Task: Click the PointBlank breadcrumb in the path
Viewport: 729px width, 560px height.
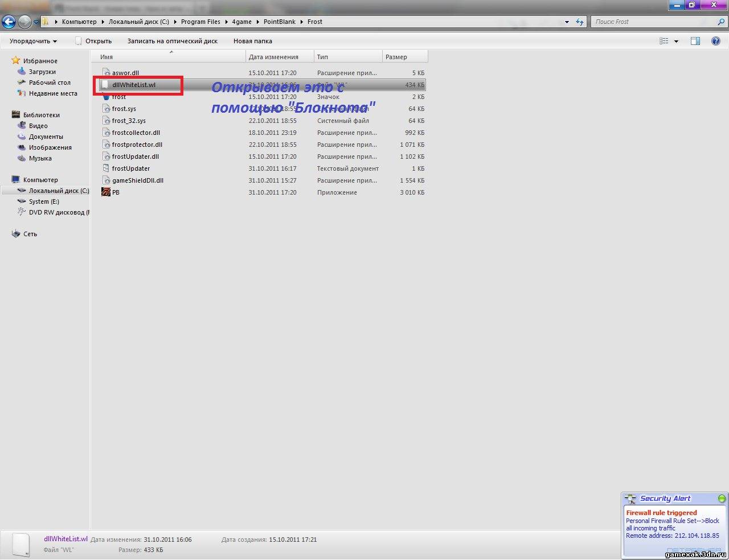Action: coord(279,22)
